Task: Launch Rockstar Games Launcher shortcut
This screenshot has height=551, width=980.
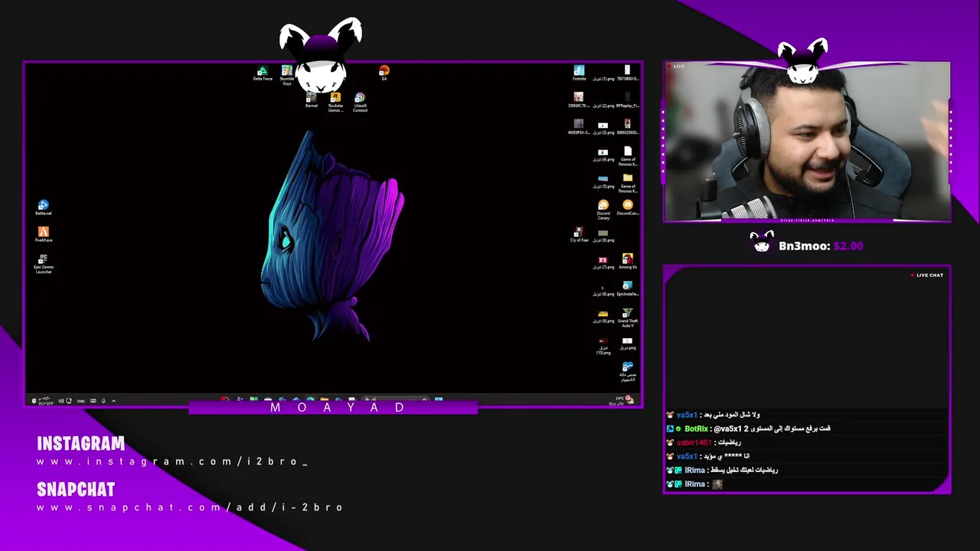Action: 335,103
